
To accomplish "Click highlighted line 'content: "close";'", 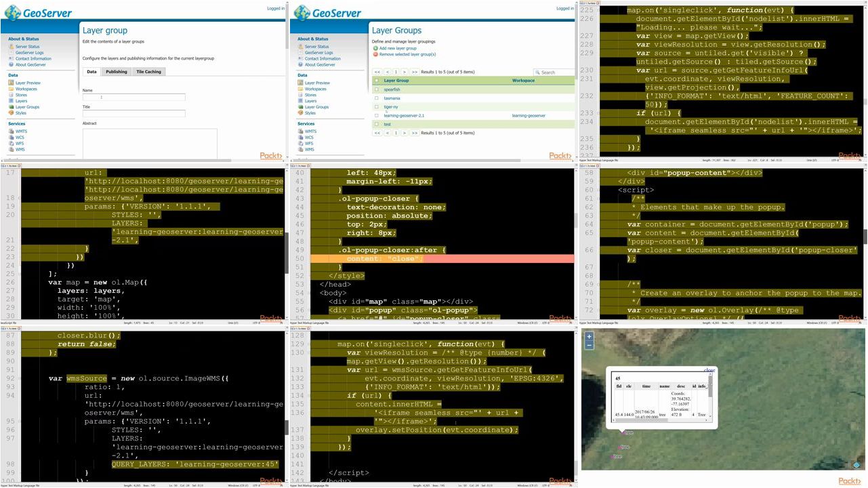I will [x=384, y=259].
